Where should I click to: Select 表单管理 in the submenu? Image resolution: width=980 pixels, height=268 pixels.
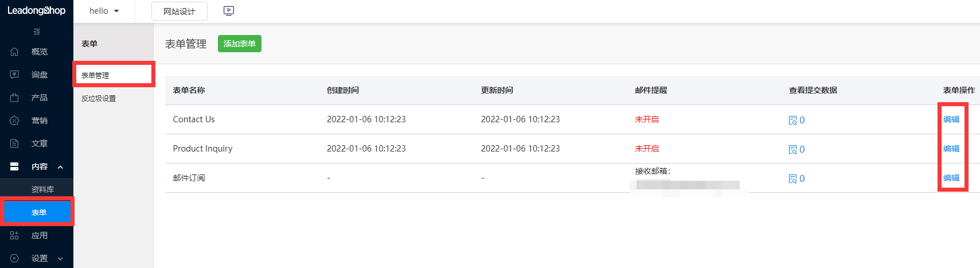point(95,75)
